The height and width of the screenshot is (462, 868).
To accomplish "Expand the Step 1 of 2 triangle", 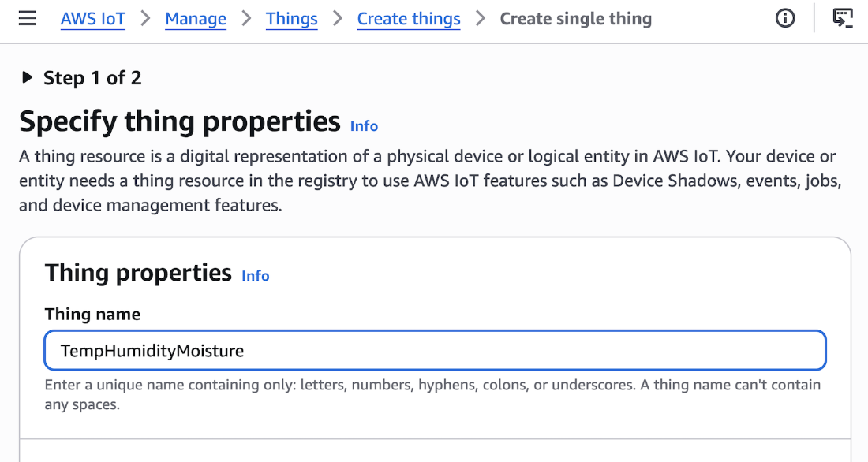I will (x=27, y=77).
